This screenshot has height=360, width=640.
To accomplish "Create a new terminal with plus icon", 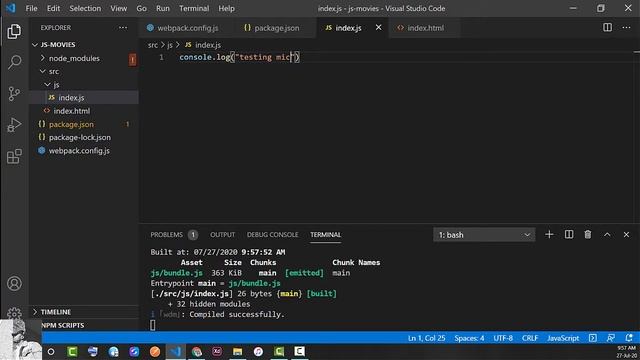I will pyautogui.click(x=549, y=235).
